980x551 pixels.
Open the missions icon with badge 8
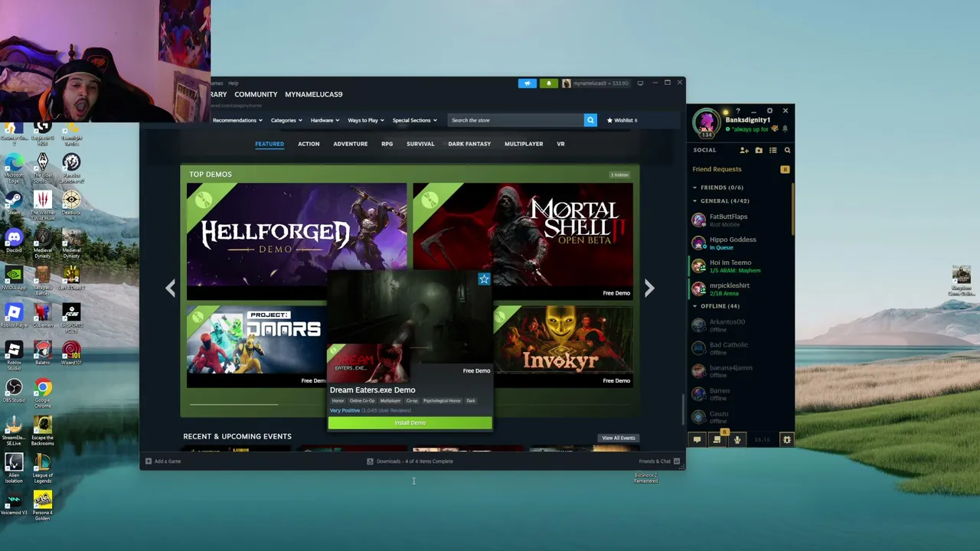tap(717, 439)
